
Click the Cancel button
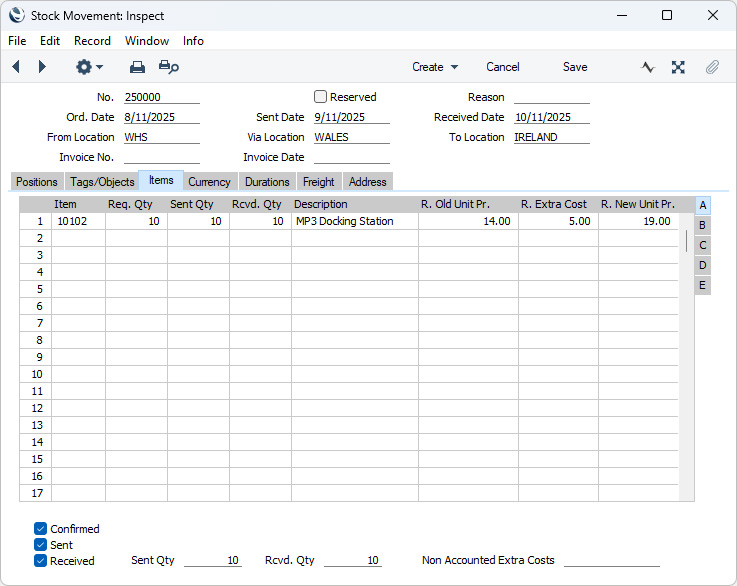[502, 67]
